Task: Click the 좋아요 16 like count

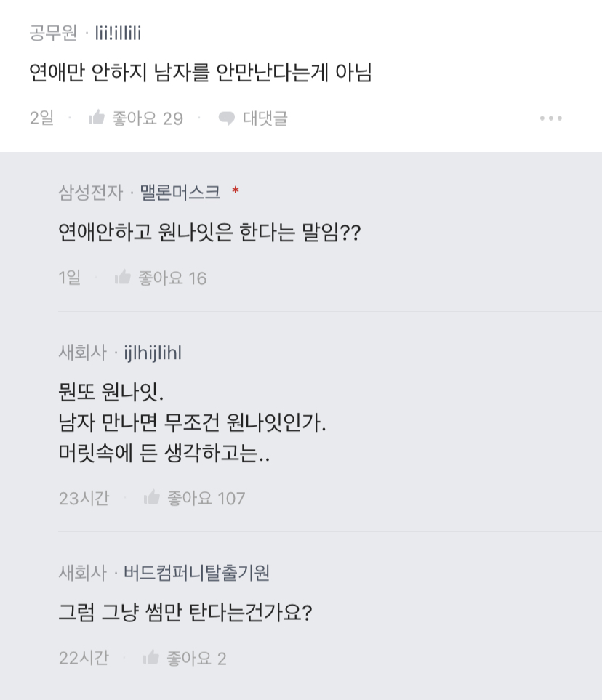Action: point(172,278)
